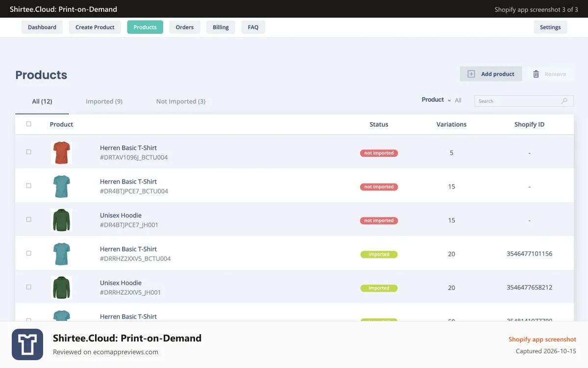This screenshot has width=588, height=368.
Task: Click the magnifier icon in search box
Action: pos(564,101)
